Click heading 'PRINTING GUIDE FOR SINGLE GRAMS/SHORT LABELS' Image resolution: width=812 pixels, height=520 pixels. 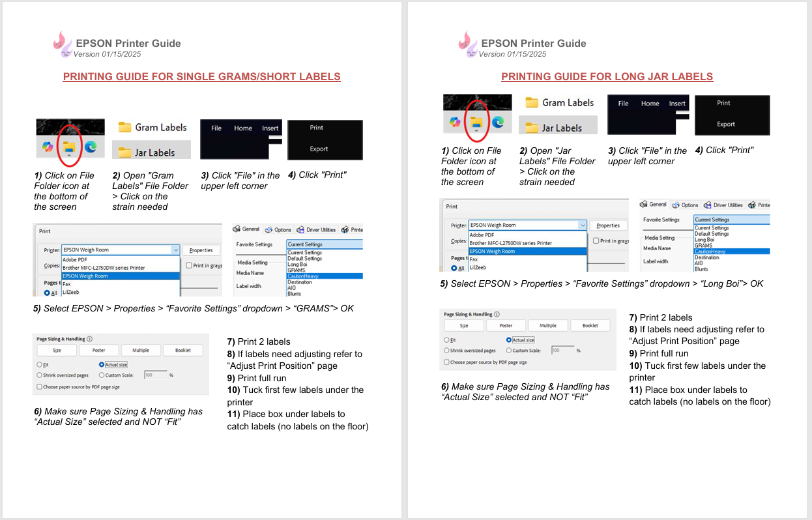[202, 77]
